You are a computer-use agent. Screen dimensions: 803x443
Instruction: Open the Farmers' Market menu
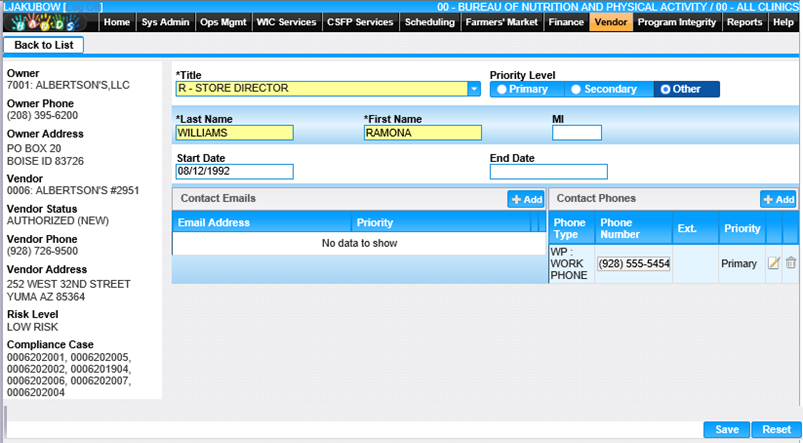tap(502, 22)
